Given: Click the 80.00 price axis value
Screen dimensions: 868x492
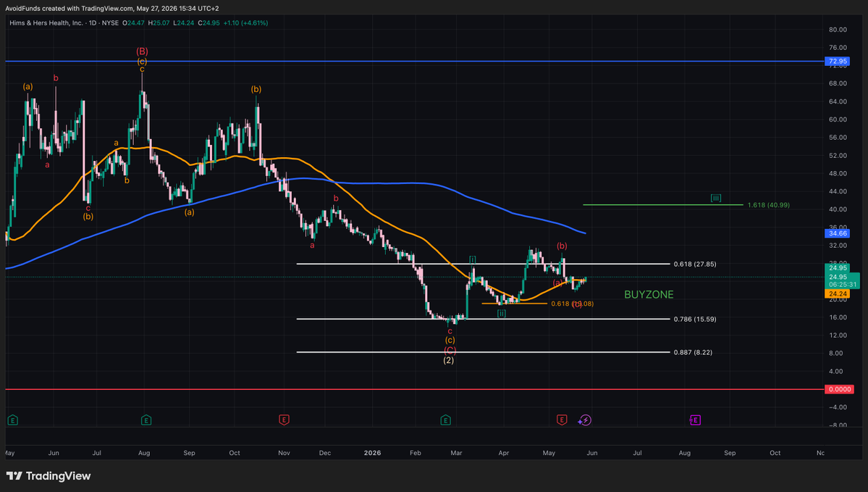Looking at the screenshot, I should [x=838, y=30].
